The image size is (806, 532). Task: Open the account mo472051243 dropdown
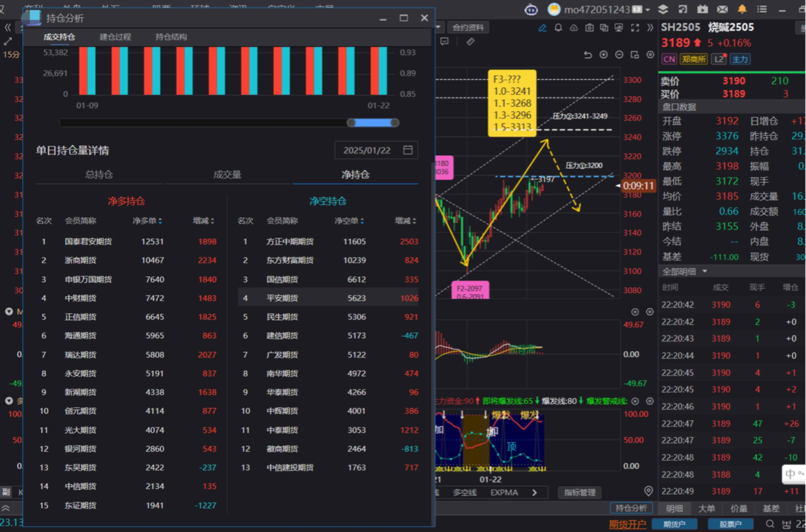click(648, 10)
